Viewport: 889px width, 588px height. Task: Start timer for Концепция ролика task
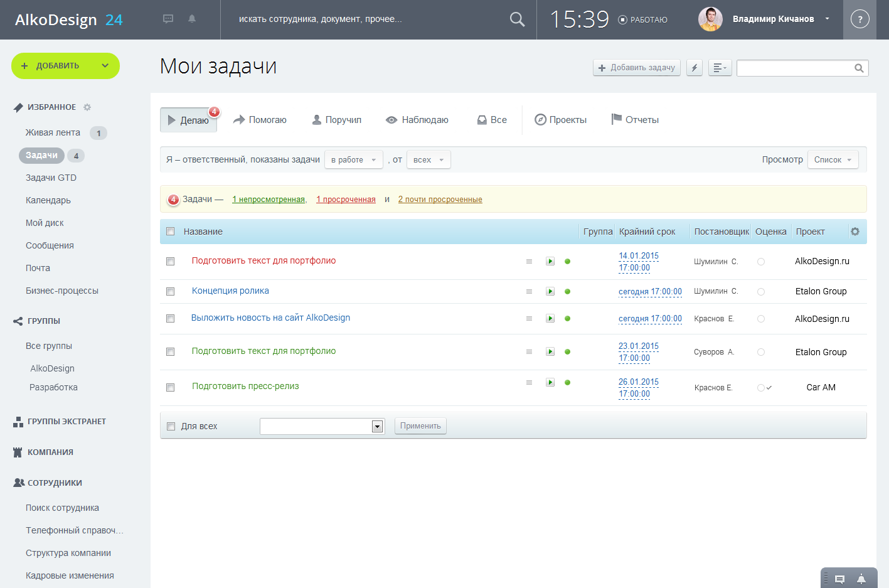coord(550,291)
